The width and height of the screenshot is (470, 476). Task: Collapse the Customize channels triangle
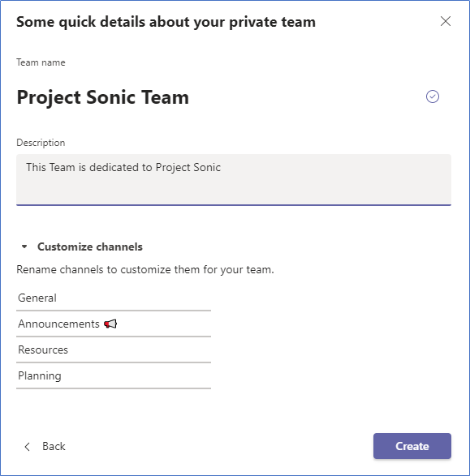coord(24,247)
